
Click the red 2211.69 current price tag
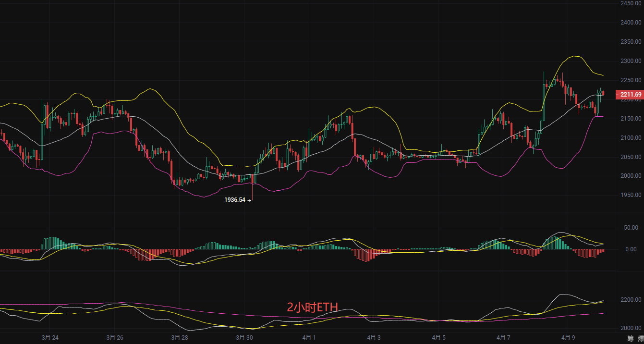(631, 95)
